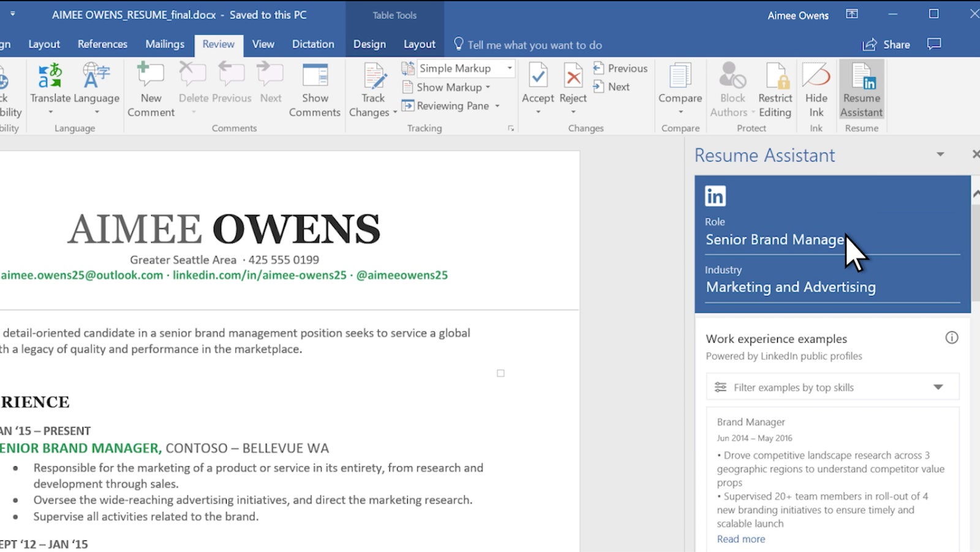Open the comments speech bubble icon

coord(934,44)
